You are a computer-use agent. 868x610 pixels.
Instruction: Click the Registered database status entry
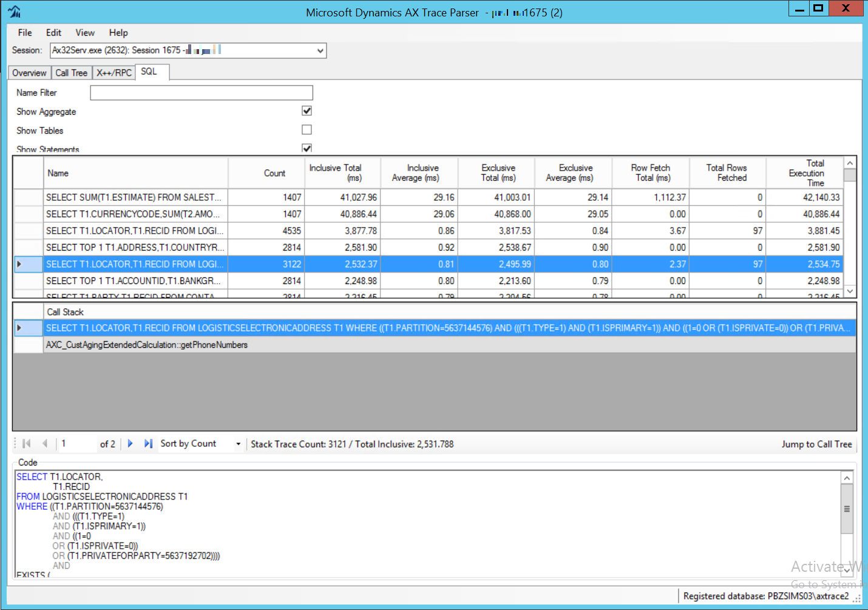pyautogui.click(x=766, y=596)
